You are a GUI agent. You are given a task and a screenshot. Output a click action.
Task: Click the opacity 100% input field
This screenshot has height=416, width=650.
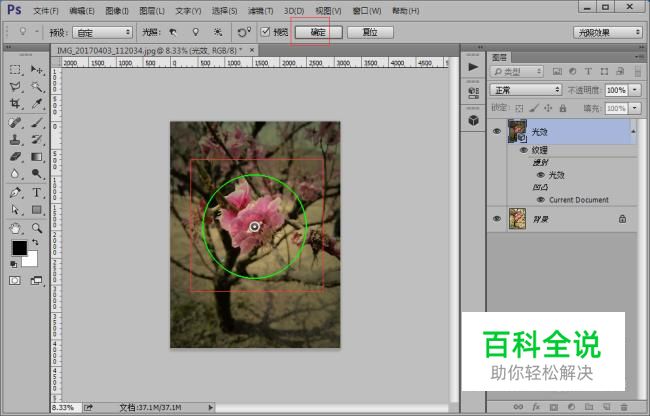[616, 90]
